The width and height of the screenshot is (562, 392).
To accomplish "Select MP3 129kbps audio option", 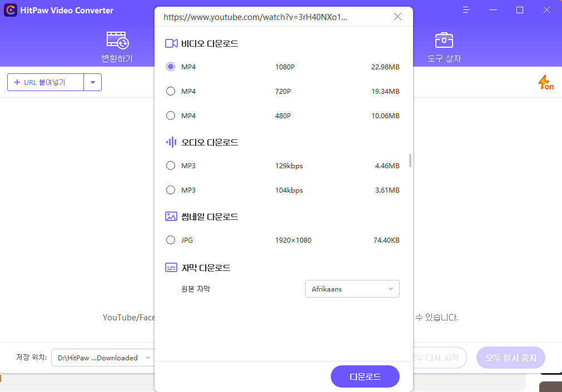I will coord(171,165).
